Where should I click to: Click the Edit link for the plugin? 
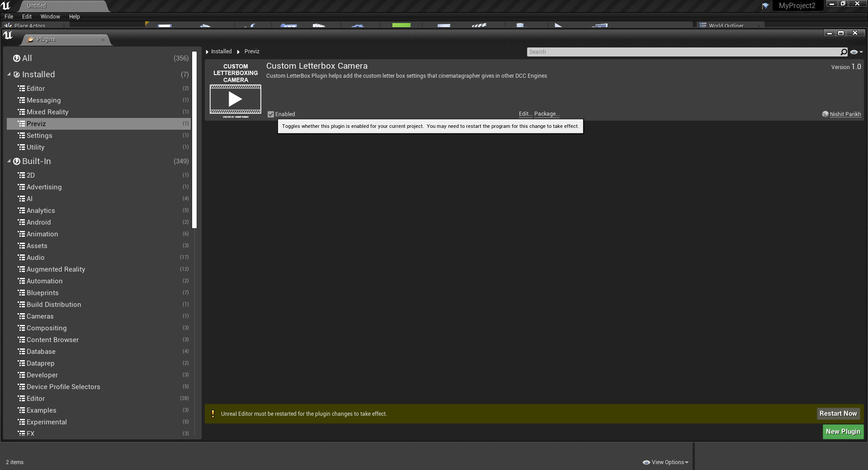coord(525,114)
